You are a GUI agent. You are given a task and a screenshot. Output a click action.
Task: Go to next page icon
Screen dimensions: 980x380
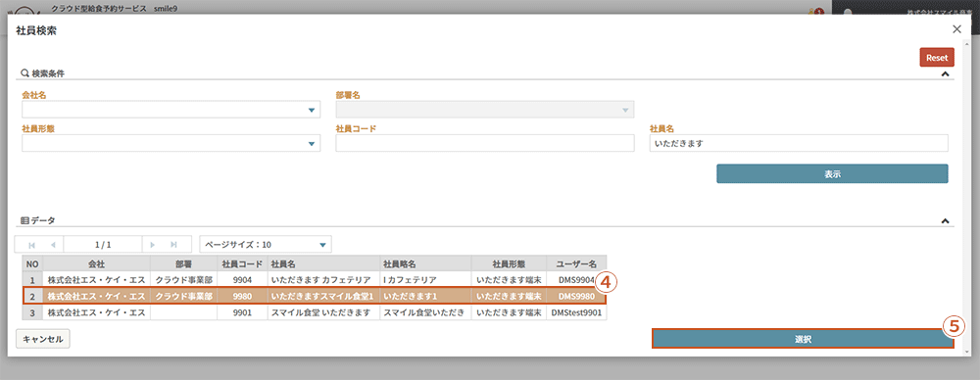pos(153,245)
